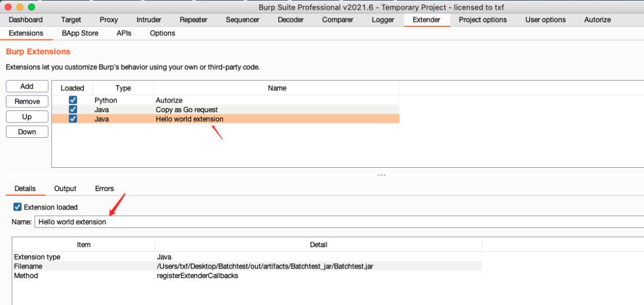Switch to the Output tab

pyautogui.click(x=66, y=188)
